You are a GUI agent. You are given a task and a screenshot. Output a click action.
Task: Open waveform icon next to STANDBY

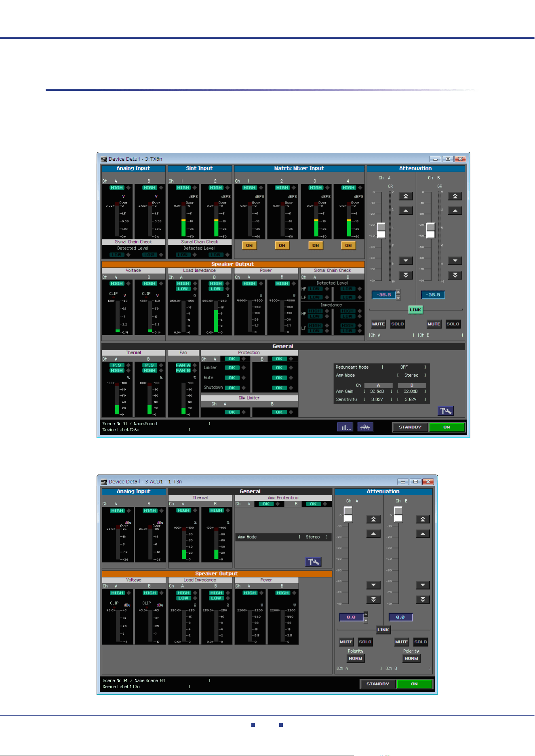tap(365, 427)
